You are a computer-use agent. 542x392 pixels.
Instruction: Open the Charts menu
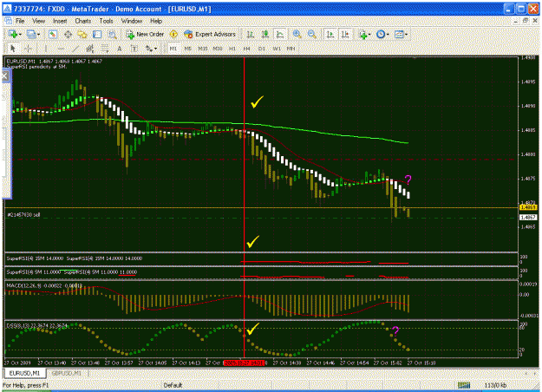point(83,21)
